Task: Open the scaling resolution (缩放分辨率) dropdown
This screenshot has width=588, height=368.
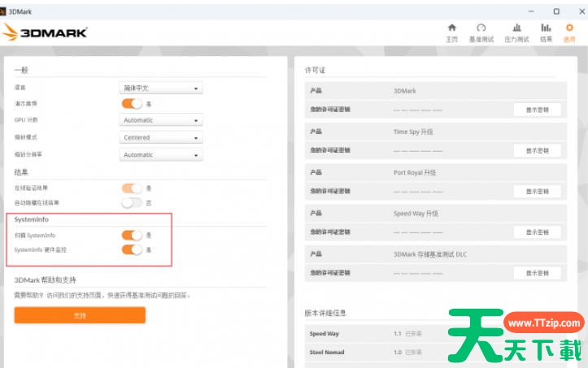Action: pos(161,155)
